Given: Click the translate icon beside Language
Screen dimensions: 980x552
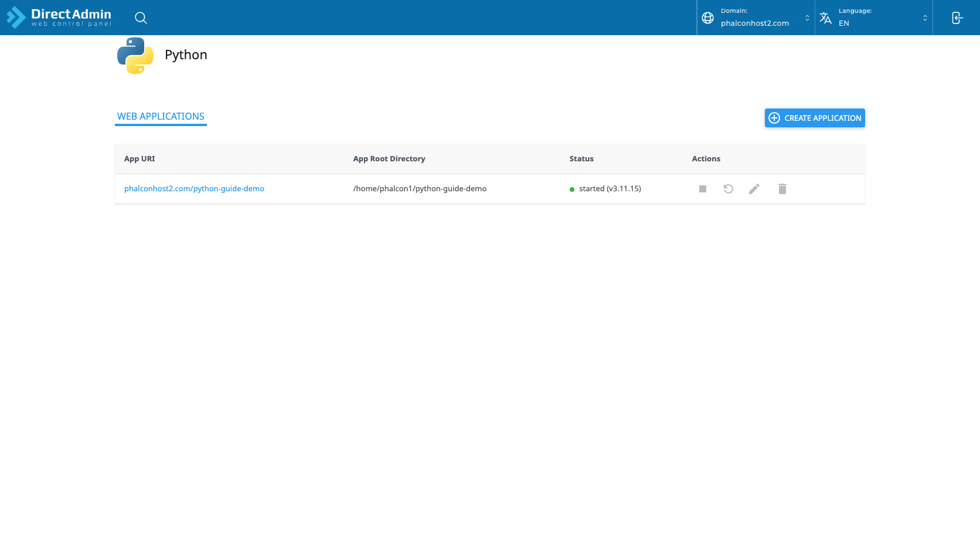Looking at the screenshot, I should click(825, 18).
